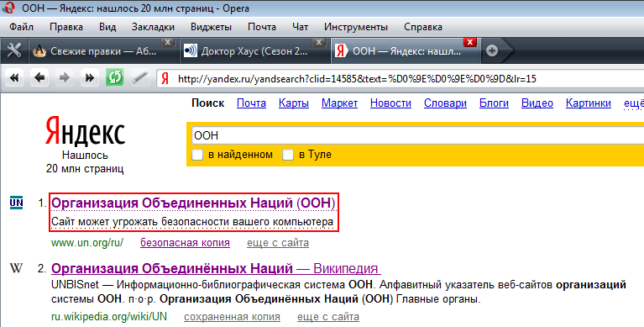Select the Поиск label in service bar

click(x=208, y=103)
